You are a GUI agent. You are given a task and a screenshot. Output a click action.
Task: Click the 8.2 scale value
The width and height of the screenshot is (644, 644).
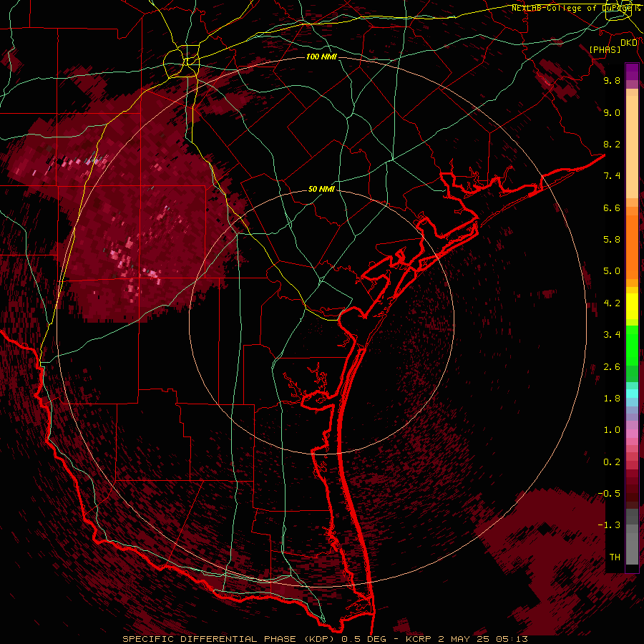pos(612,144)
